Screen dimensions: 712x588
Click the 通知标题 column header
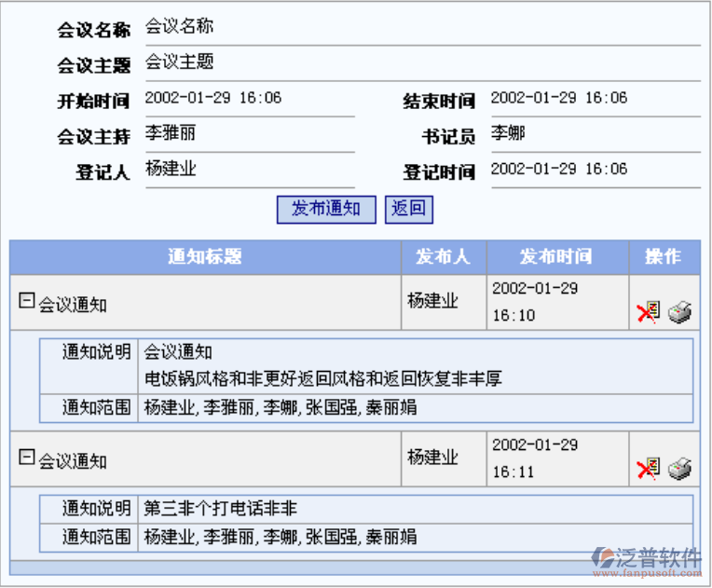pos(205,257)
